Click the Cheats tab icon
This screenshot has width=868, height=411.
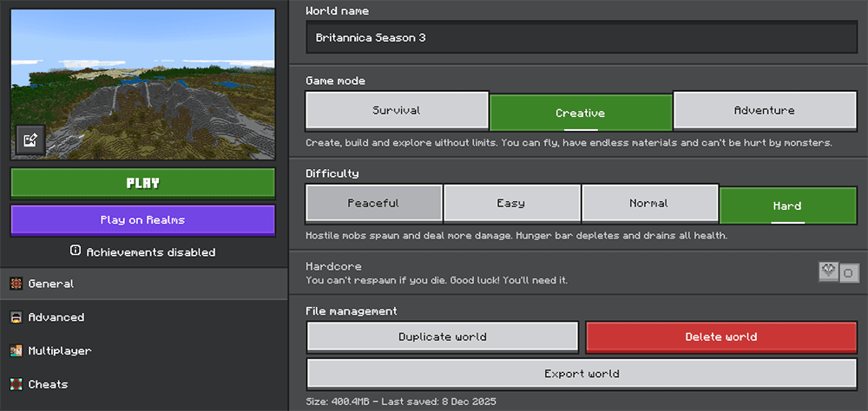point(16,384)
